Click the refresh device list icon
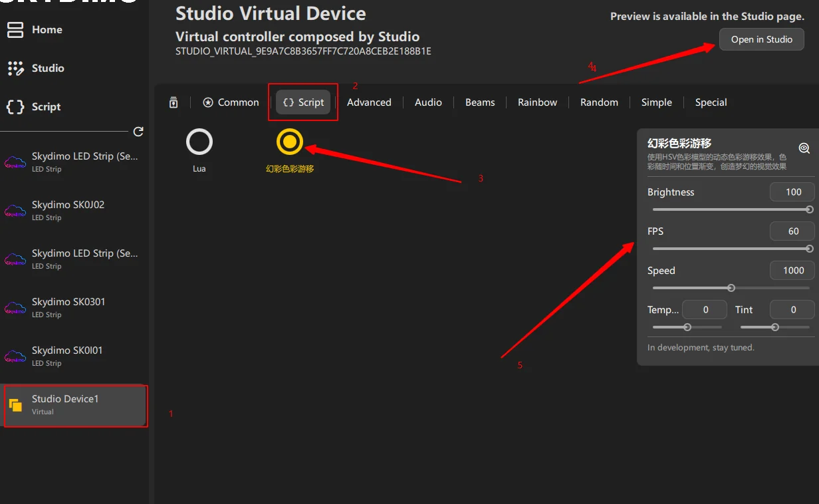The height and width of the screenshot is (504, 819). coord(138,132)
